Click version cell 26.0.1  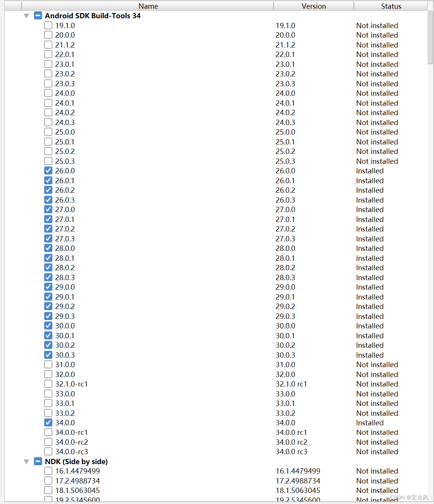(285, 181)
